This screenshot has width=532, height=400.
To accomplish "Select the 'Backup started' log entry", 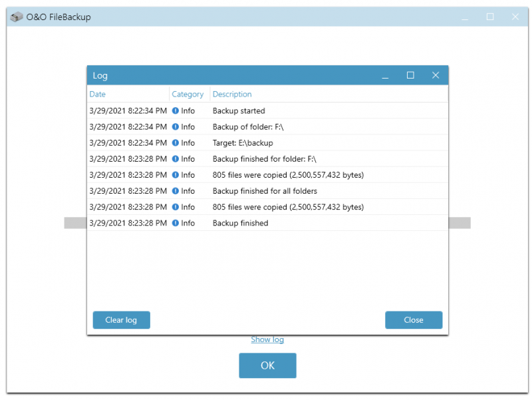I will tap(267, 110).
